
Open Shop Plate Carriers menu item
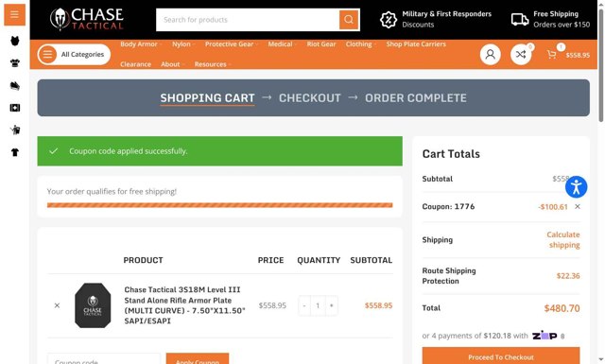coord(416,44)
